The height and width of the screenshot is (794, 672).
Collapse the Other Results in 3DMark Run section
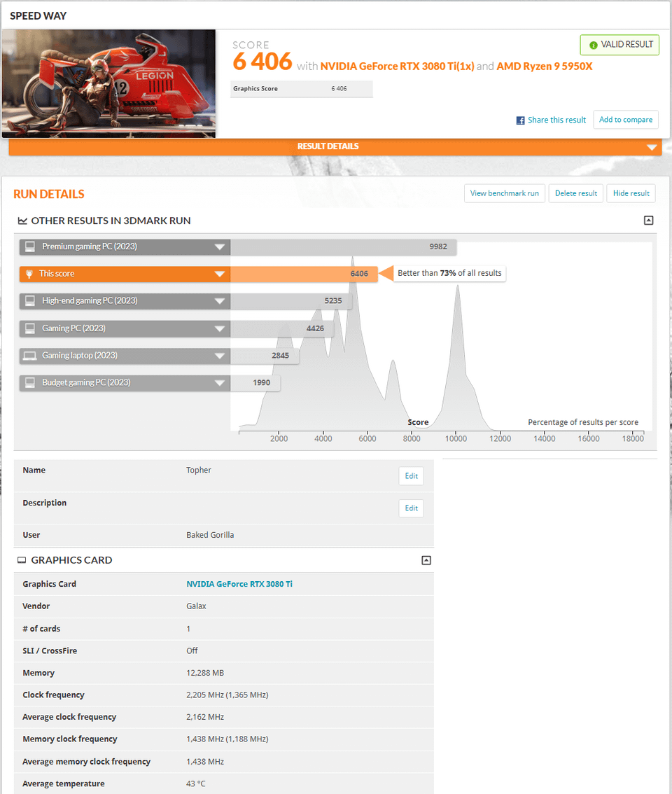648,221
